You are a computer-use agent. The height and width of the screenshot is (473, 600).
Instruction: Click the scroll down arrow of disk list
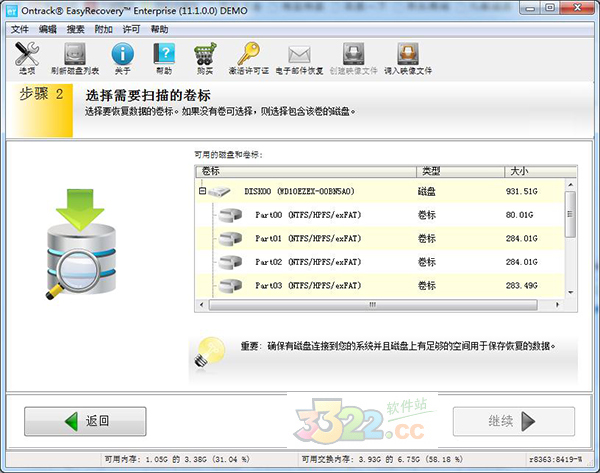point(570,292)
